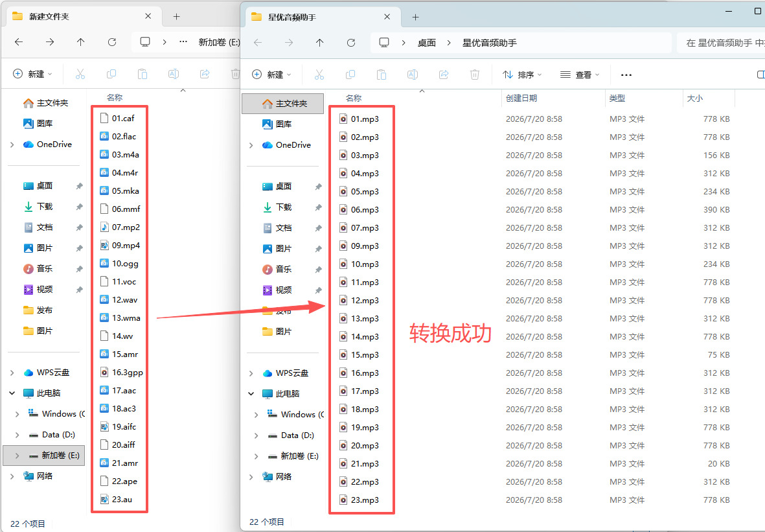The image size is (765, 532).
Task: Collapse 此电脑 in left navigation pane
Action: [12, 393]
